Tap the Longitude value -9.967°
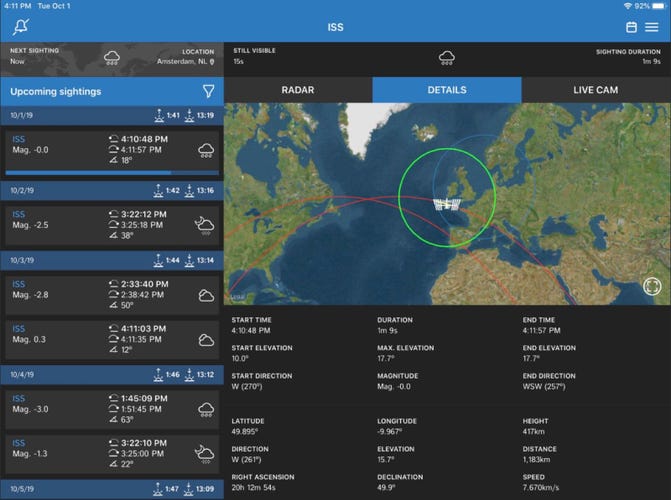The height and width of the screenshot is (500, 671). [x=389, y=432]
